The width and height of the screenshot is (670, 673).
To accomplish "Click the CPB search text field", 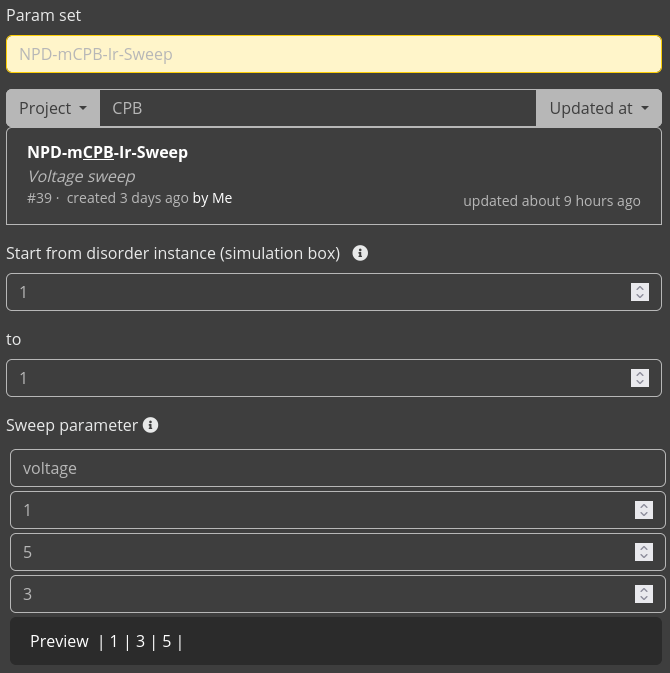I will [x=317, y=108].
